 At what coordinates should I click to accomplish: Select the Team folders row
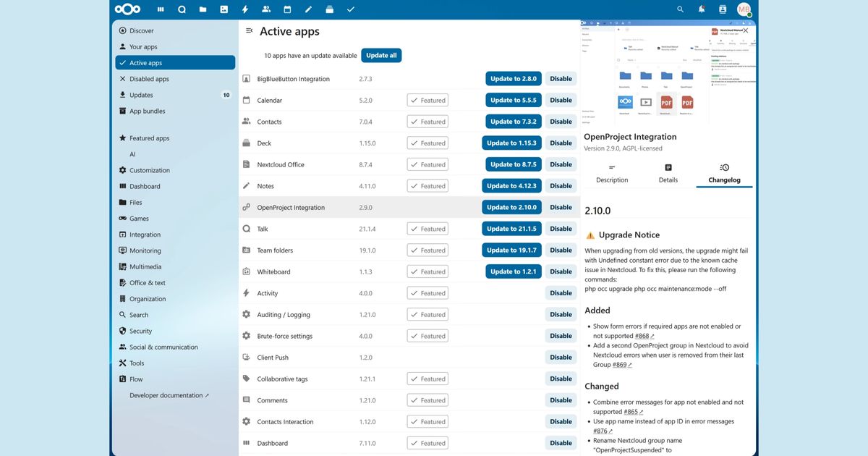click(x=409, y=250)
